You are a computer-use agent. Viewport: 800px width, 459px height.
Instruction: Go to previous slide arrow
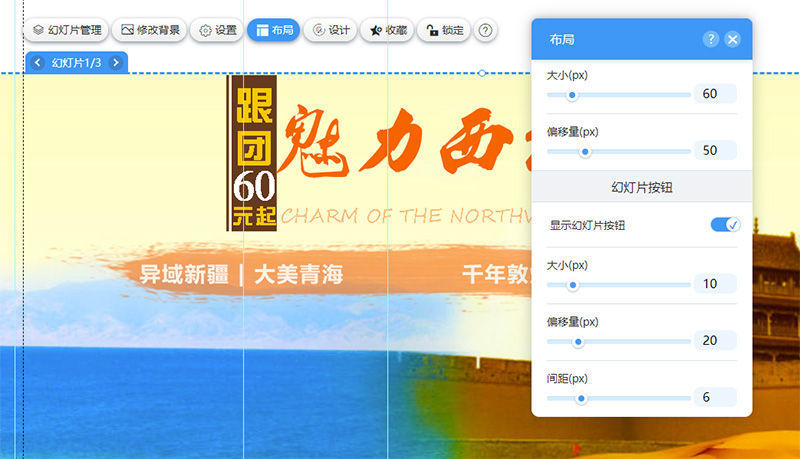[x=37, y=63]
